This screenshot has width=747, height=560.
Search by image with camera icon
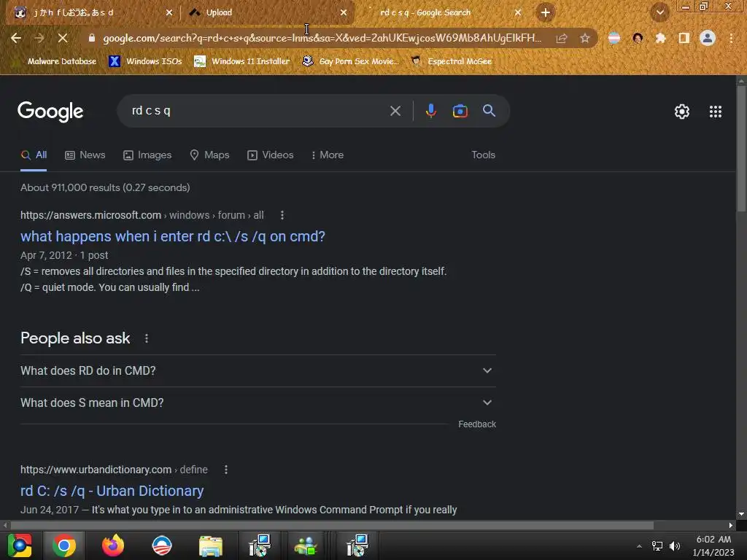(x=460, y=111)
